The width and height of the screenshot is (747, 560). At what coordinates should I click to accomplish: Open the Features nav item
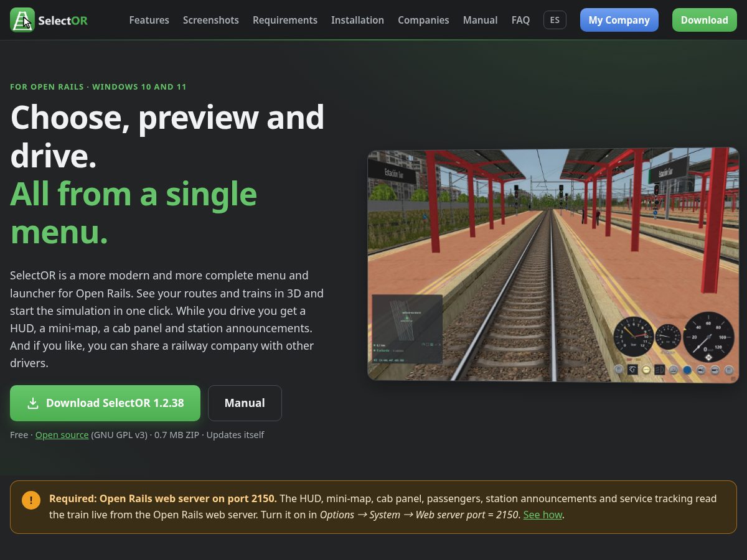point(149,20)
